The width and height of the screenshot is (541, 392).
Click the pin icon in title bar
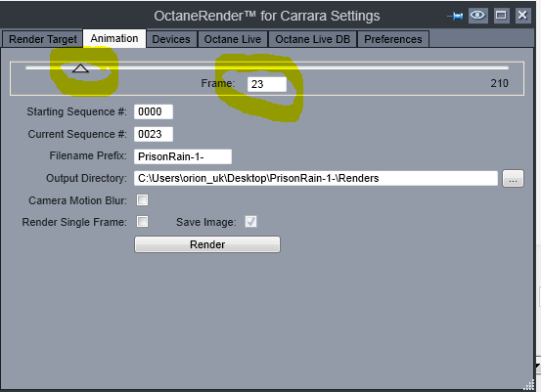455,16
